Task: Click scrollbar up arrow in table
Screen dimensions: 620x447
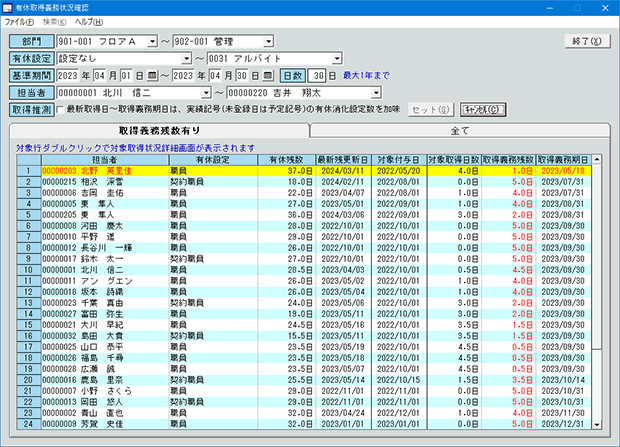Action: point(597,159)
